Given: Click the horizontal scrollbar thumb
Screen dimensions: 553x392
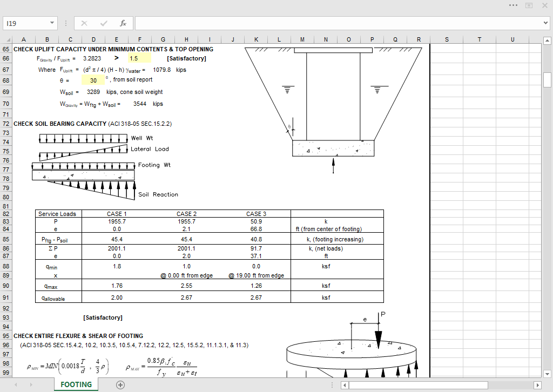Looking at the screenshot, I should [419, 386].
